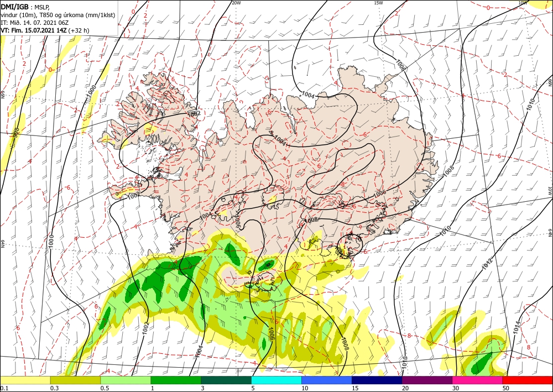Click the '0.5' legend scale value

(x=104, y=388)
